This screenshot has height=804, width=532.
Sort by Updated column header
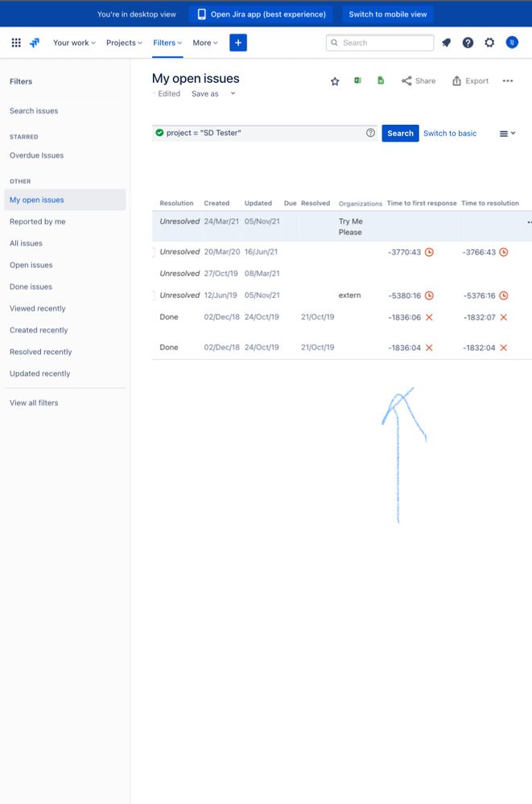point(258,203)
